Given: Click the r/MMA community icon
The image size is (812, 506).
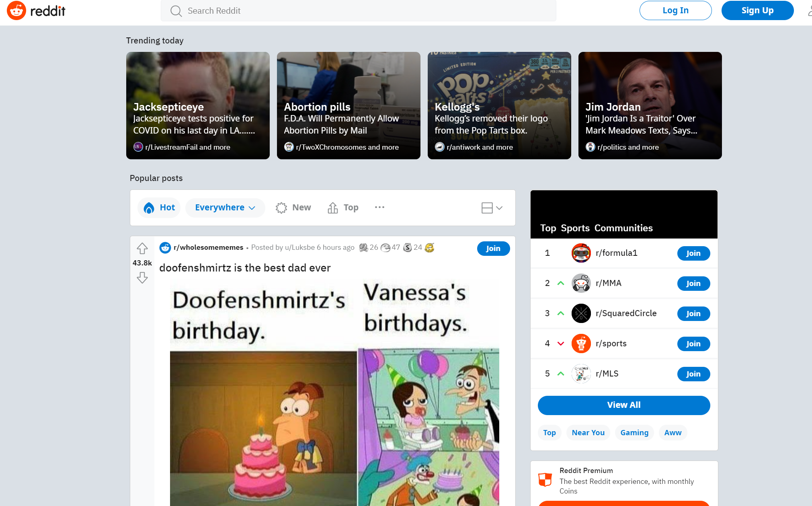Looking at the screenshot, I should (x=580, y=283).
